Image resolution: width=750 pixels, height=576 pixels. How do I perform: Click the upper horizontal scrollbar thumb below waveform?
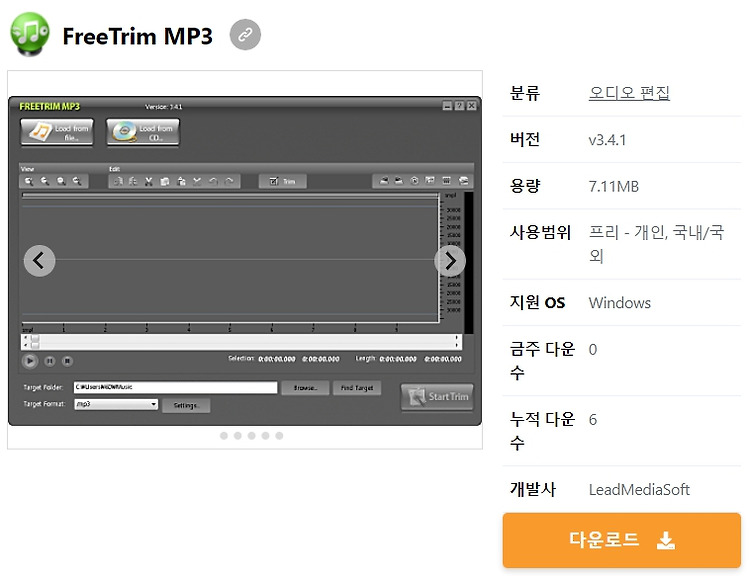click(x=35, y=338)
